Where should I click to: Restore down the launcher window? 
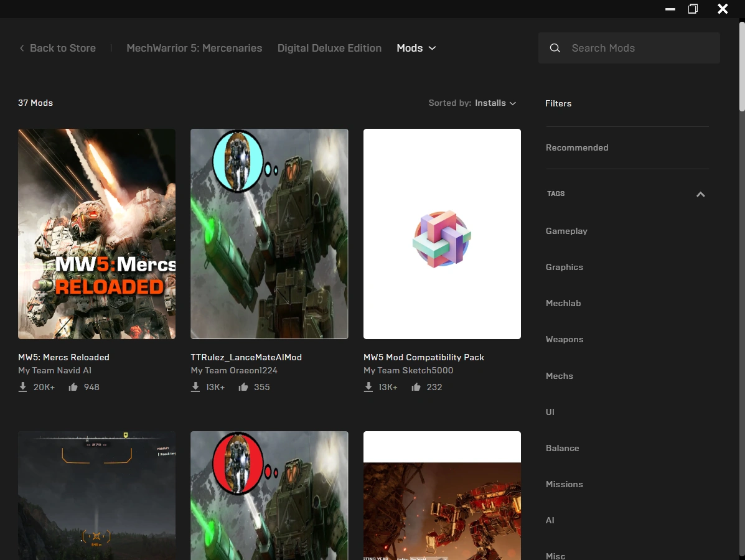pos(693,9)
